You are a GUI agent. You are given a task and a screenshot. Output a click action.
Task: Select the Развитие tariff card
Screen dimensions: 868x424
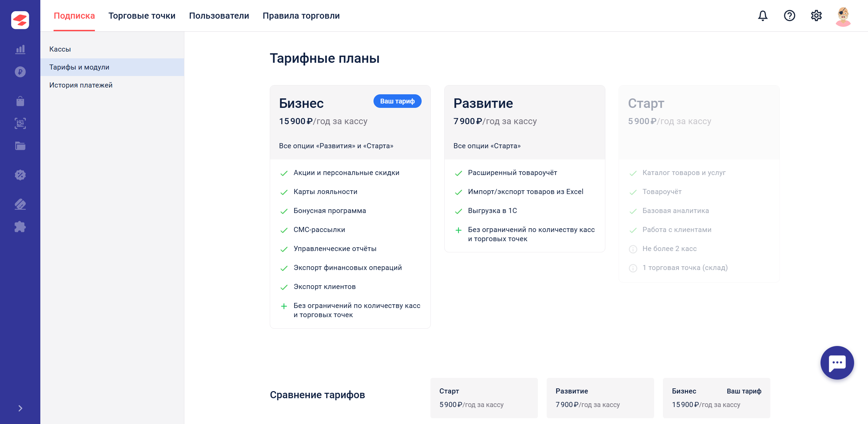(x=524, y=169)
